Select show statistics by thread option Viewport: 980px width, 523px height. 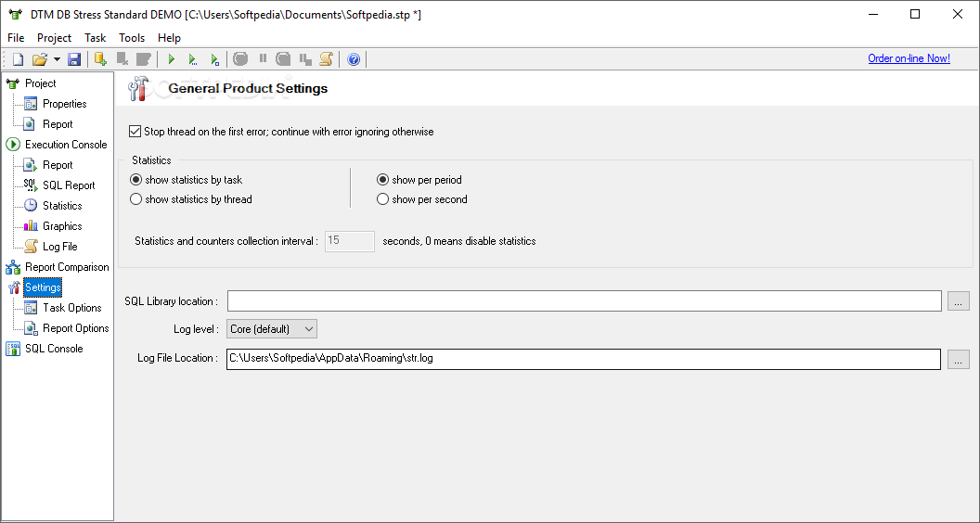[190, 199]
